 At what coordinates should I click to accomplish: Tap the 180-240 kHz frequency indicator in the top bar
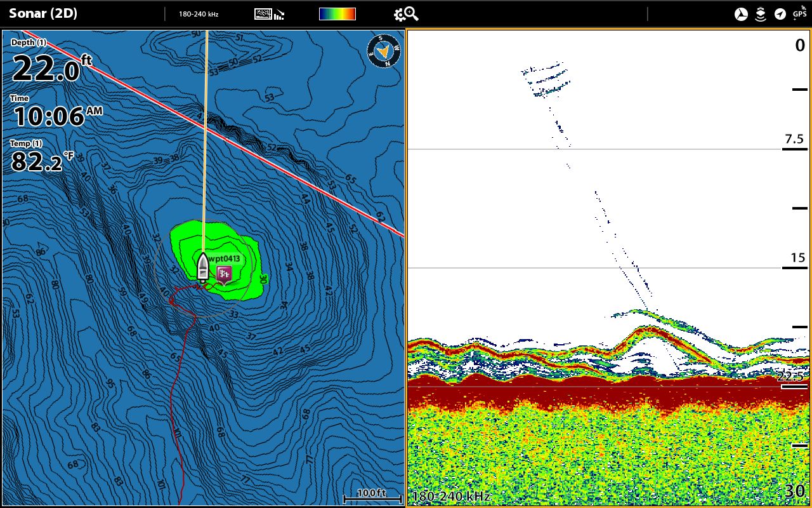(x=199, y=14)
